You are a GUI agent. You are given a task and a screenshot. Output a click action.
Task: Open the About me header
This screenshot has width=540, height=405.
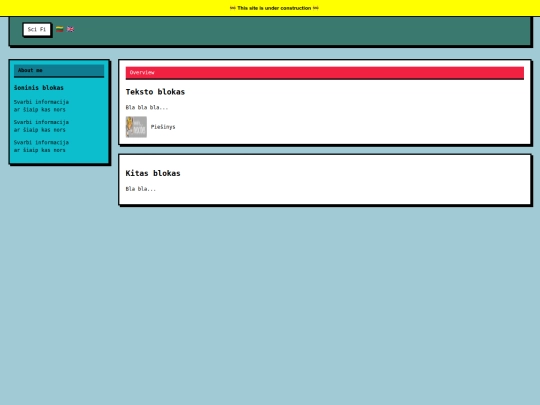(x=59, y=70)
